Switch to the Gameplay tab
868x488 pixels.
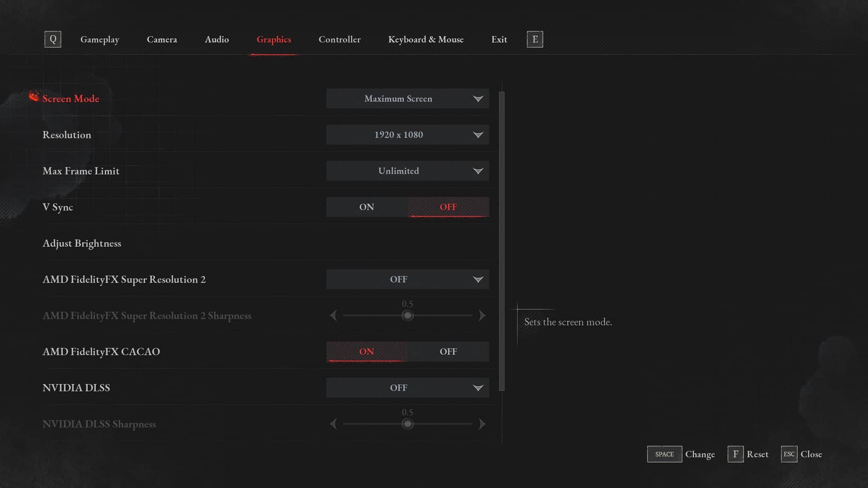point(100,40)
